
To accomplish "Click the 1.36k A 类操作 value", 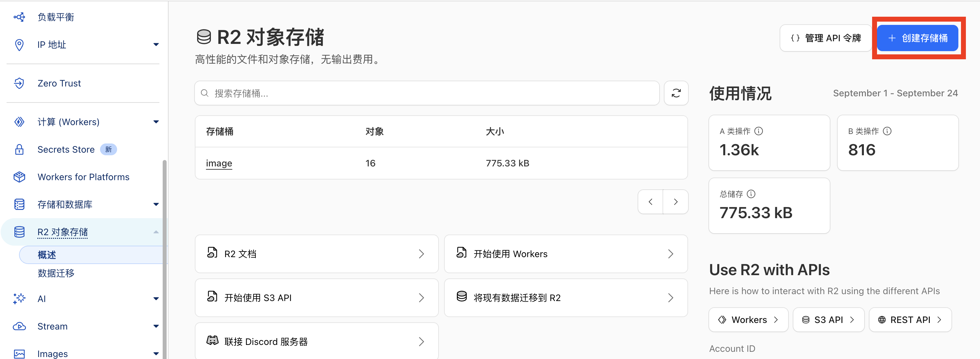I will tap(739, 150).
